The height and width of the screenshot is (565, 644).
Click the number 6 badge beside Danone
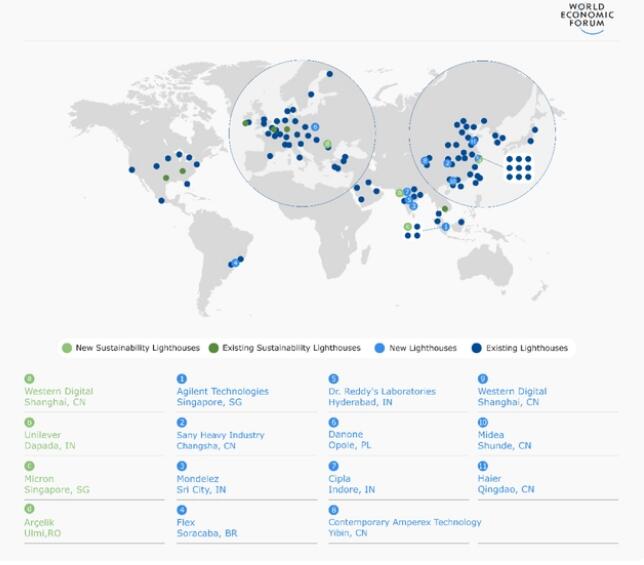(x=333, y=422)
